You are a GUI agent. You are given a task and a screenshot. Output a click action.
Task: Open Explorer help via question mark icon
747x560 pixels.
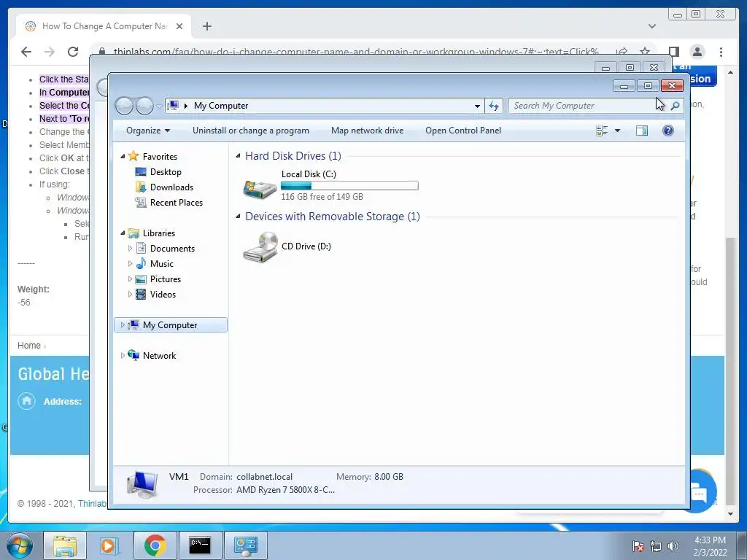tap(668, 131)
